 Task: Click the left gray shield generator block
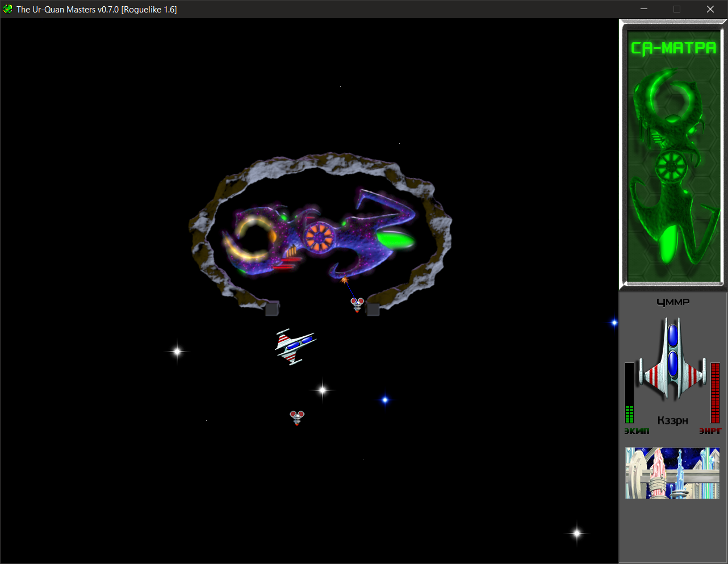tap(272, 308)
